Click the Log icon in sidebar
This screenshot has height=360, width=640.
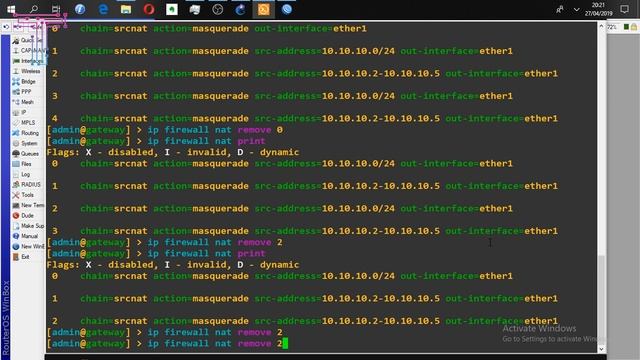pyautogui.click(x=16, y=174)
